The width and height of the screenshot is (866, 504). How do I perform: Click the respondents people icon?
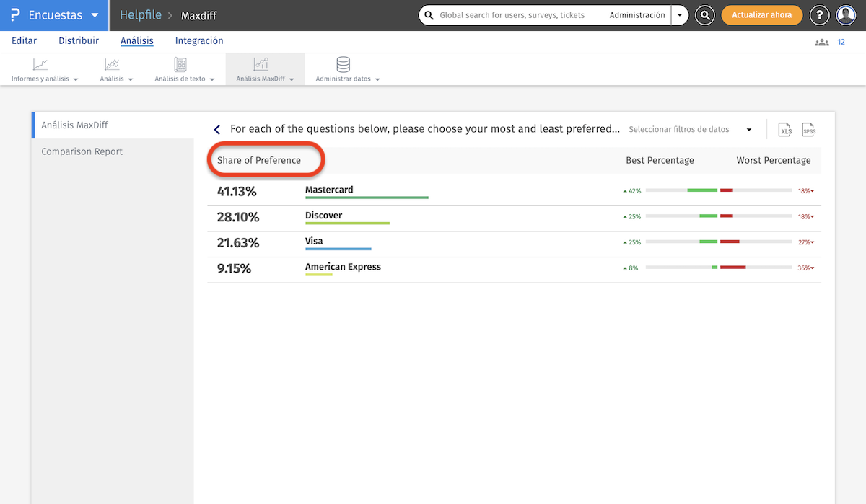(822, 43)
